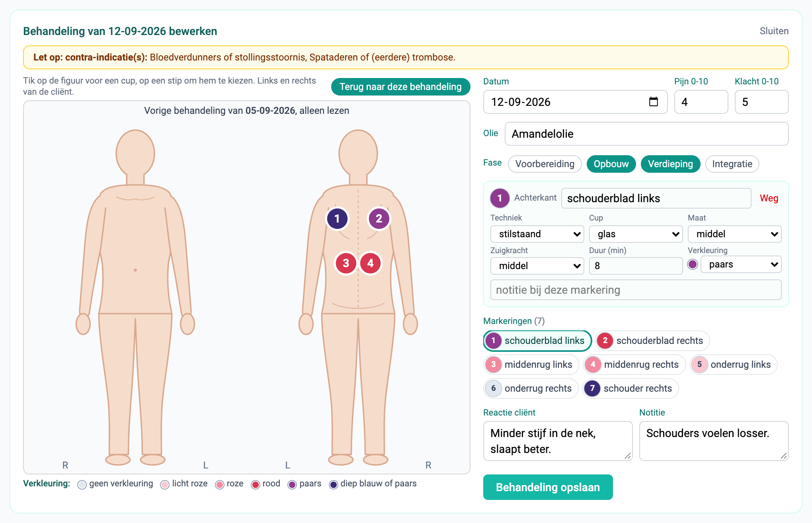
Task: Click the 'geen verkleuring' legend swatch
Action: (x=82, y=484)
